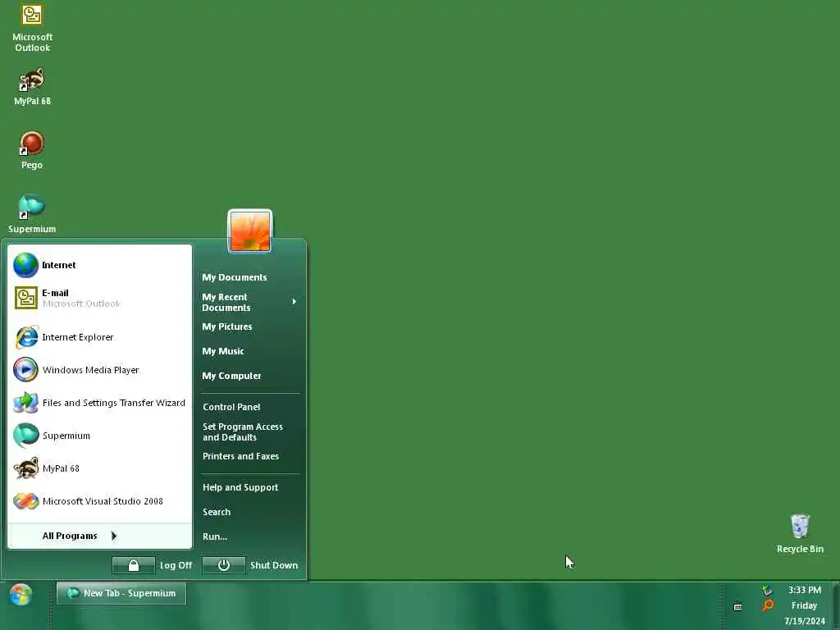
Task: Click the Windows Media Player label
Action: click(x=90, y=370)
